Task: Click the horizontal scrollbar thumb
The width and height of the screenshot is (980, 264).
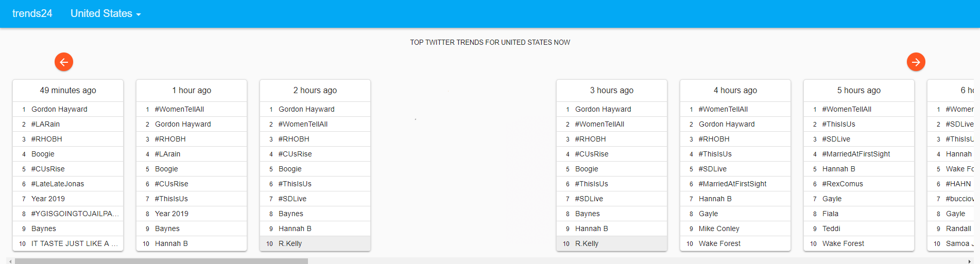Action: coord(161,261)
